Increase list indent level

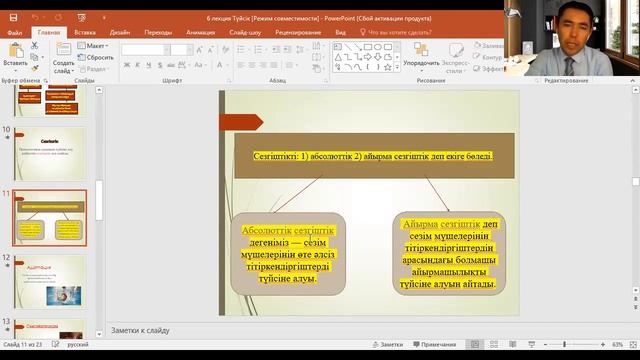tap(288, 49)
